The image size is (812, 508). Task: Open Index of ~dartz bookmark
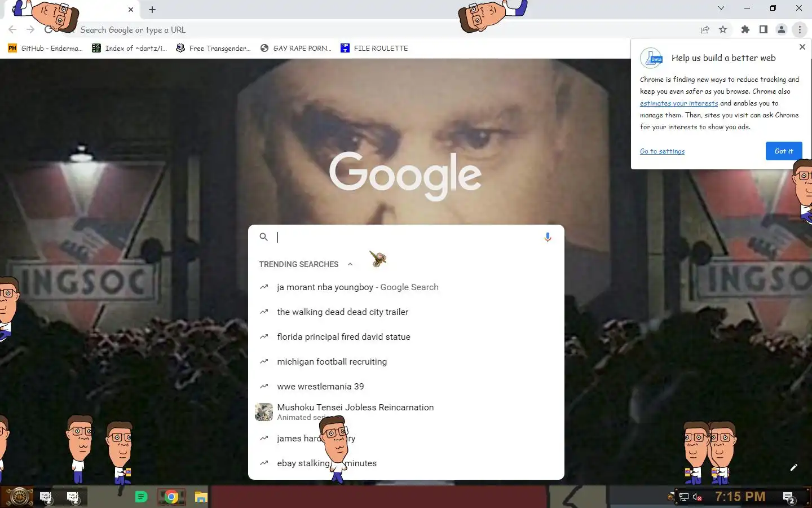pyautogui.click(x=130, y=48)
